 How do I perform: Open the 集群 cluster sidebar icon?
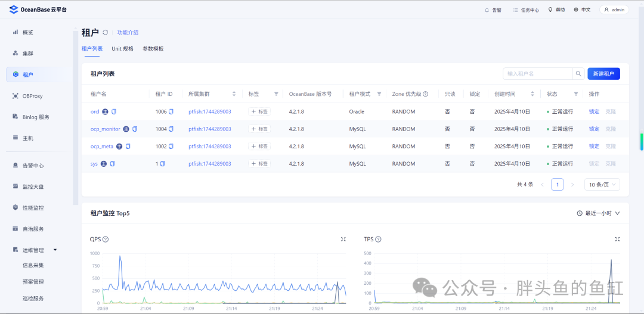point(16,54)
